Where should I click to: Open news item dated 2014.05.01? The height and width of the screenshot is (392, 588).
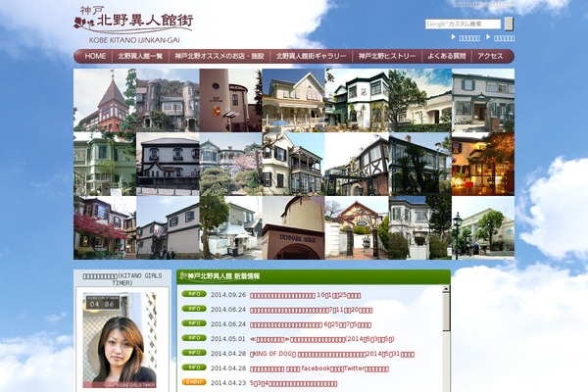point(321,339)
